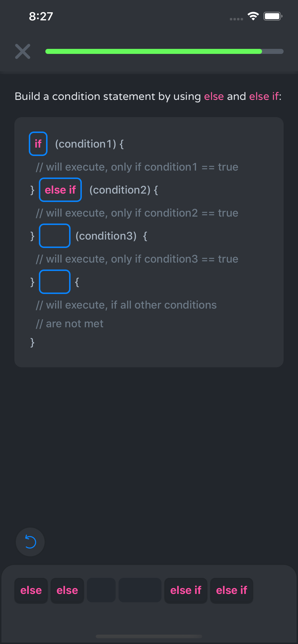The width and height of the screenshot is (298, 644).
Task: Tap the filled 'if' slot
Action: coord(38,144)
